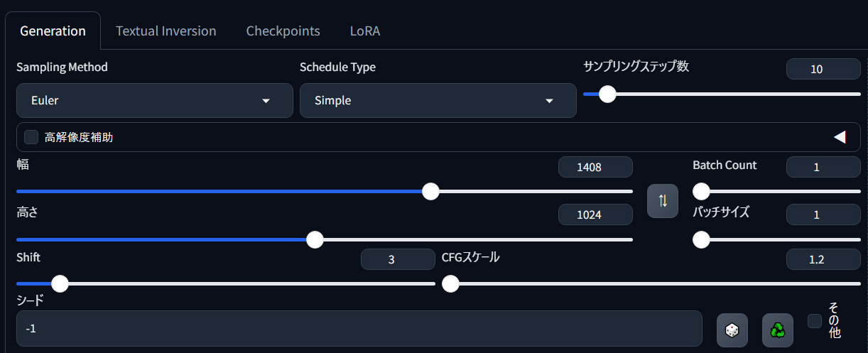
Task: Swap width and height with arrows button
Action: click(663, 201)
